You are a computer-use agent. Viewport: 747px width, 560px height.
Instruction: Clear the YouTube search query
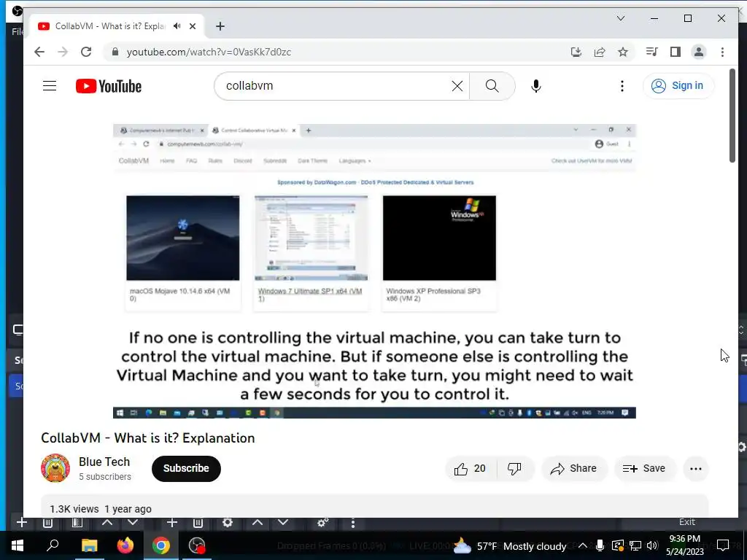457,86
